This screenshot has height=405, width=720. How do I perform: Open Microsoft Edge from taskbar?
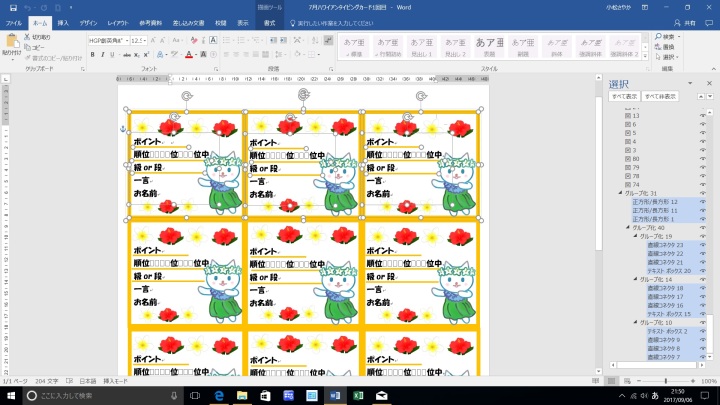[219, 395]
